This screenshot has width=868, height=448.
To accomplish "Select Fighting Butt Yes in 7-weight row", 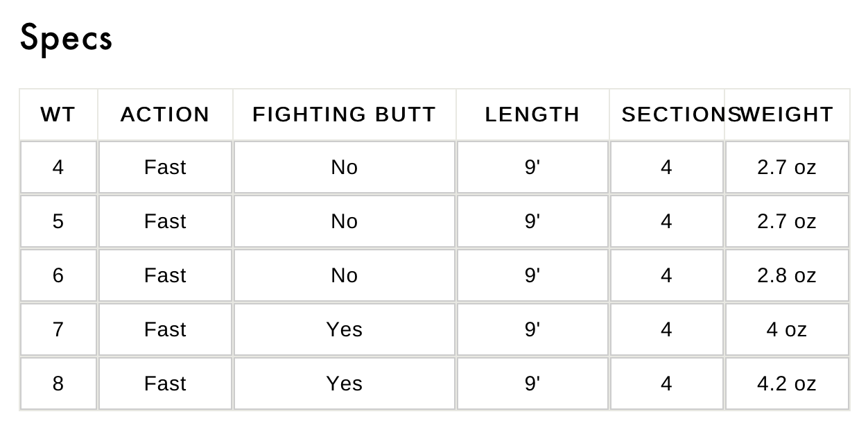I will 345,329.
